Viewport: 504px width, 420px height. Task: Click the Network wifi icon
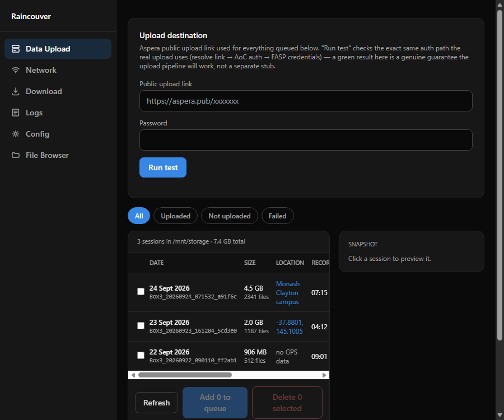coord(16,70)
